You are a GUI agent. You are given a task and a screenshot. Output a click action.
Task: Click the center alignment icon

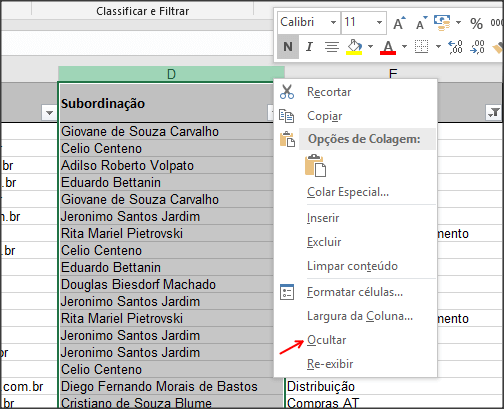pyautogui.click(x=332, y=47)
